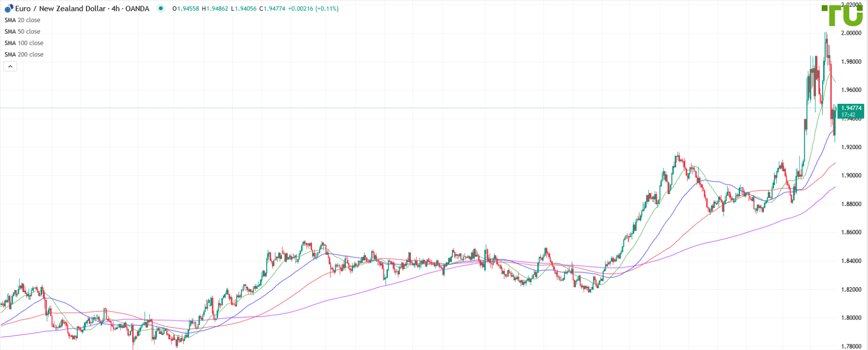Screen dimensions: 868x350
Task: Click the 1.96000 price scale label
Action: [851, 90]
